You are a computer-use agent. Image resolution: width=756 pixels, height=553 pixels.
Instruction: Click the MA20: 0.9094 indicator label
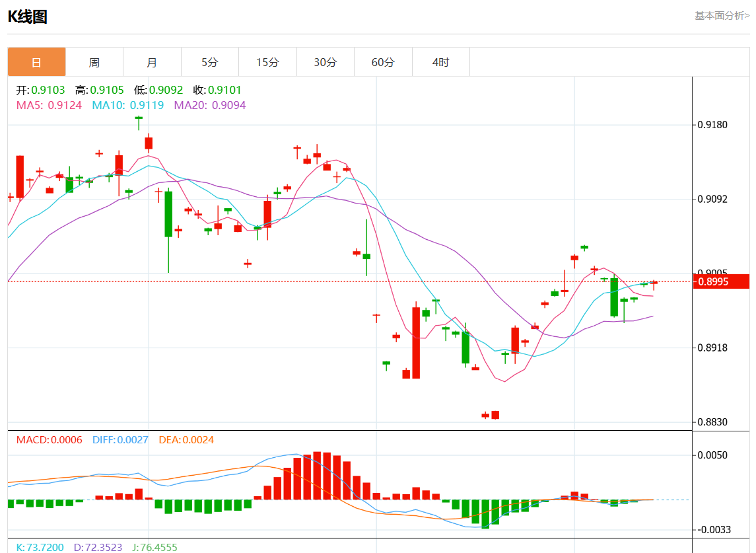[x=210, y=105]
